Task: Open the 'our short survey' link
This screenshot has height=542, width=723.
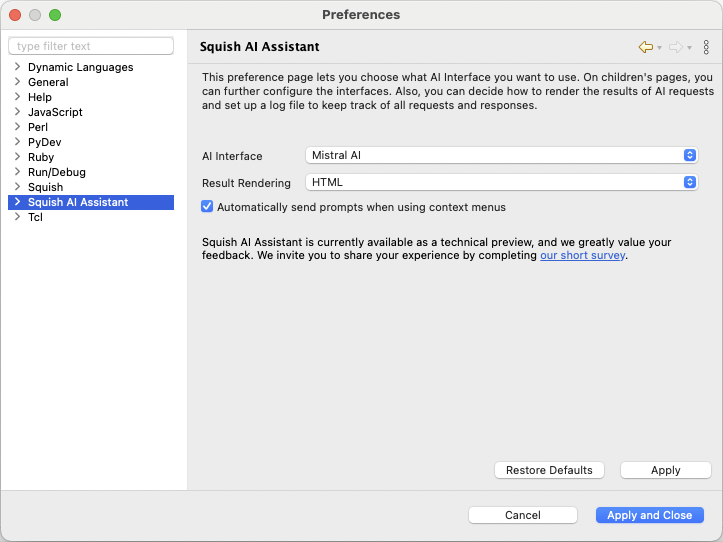Action: pos(582,255)
